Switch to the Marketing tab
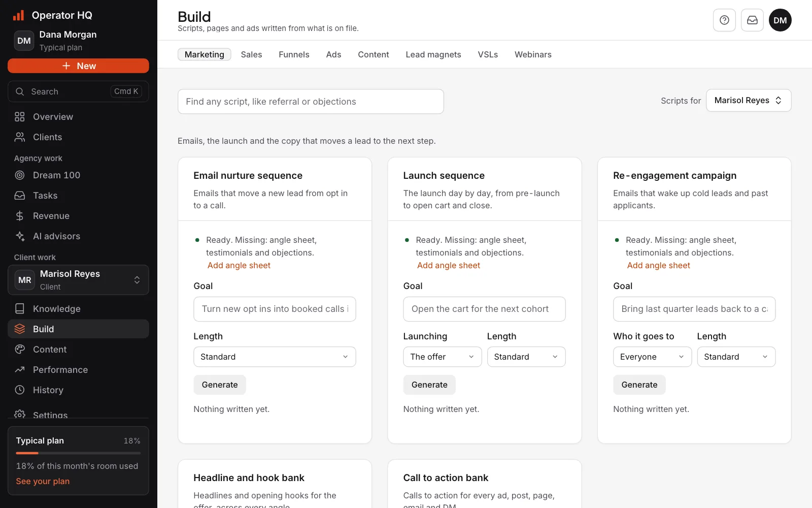812x508 pixels. (205, 54)
